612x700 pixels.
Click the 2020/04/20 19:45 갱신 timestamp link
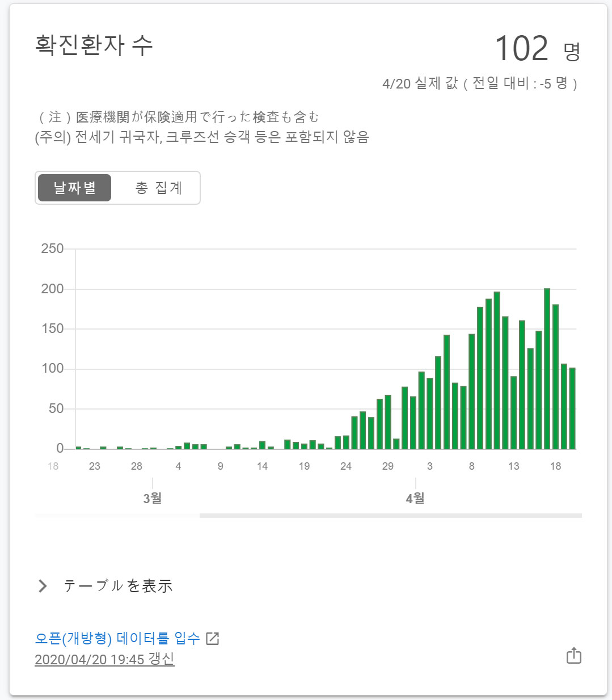[x=104, y=659]
